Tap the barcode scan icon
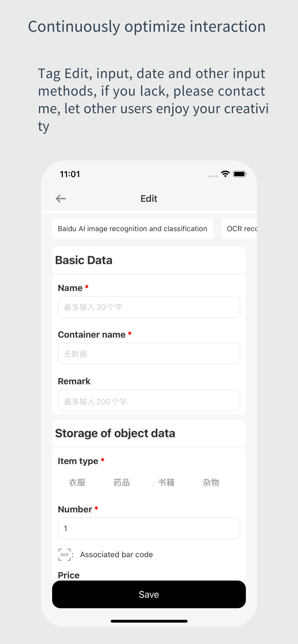Image resolution: width=298 pixels, height=644 pixels. (x=65, y=554)
